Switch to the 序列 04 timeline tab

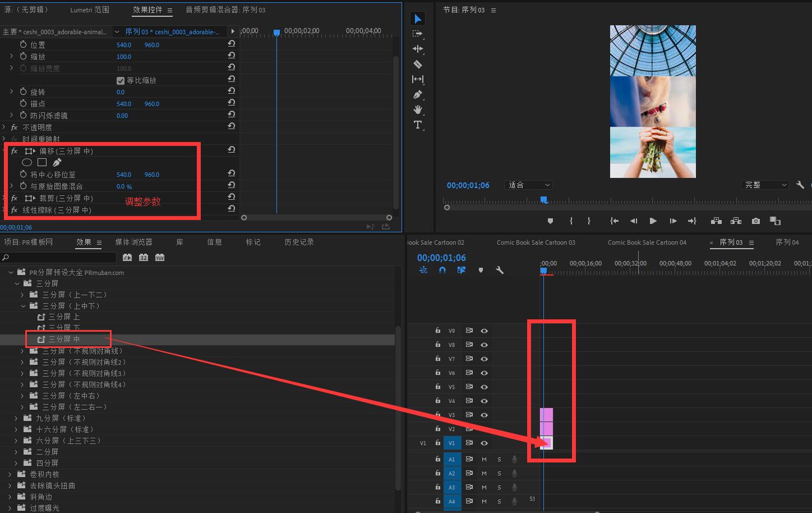pos(787,242)
